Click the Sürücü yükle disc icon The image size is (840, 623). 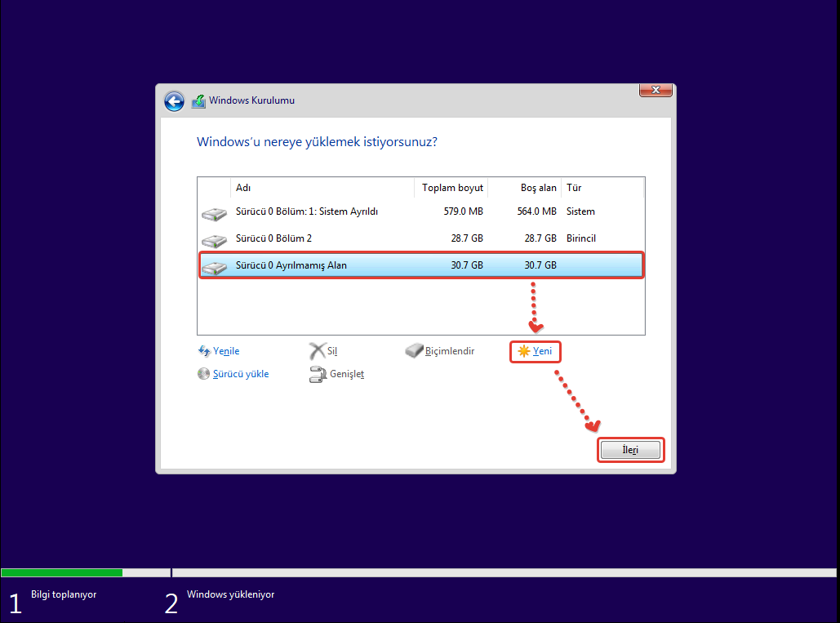tap(204, 374)
